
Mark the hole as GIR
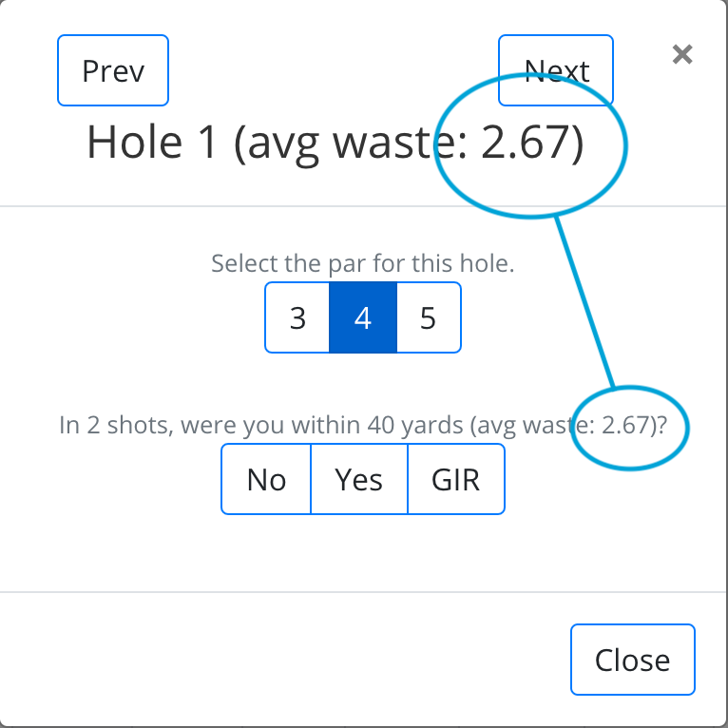456,479
